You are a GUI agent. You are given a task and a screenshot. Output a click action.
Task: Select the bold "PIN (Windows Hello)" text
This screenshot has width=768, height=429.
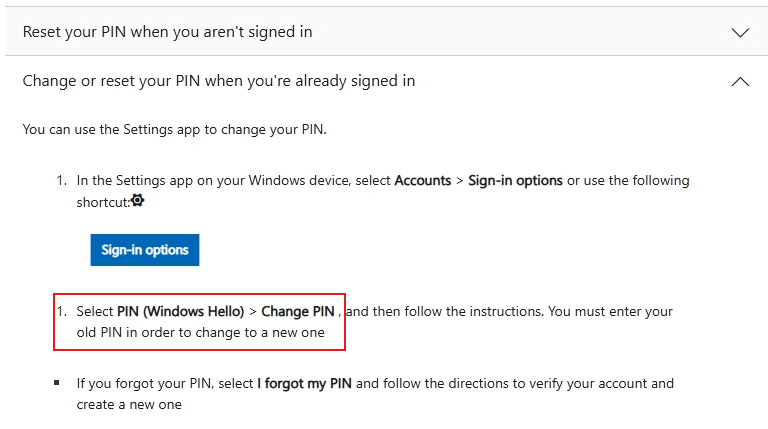[180, 311]
